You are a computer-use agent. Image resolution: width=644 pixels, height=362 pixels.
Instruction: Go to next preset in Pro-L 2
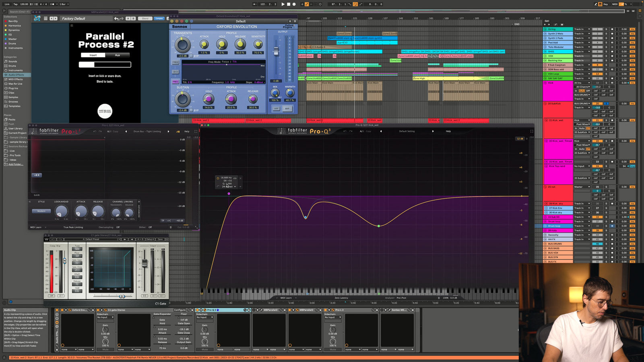point(168,132)
